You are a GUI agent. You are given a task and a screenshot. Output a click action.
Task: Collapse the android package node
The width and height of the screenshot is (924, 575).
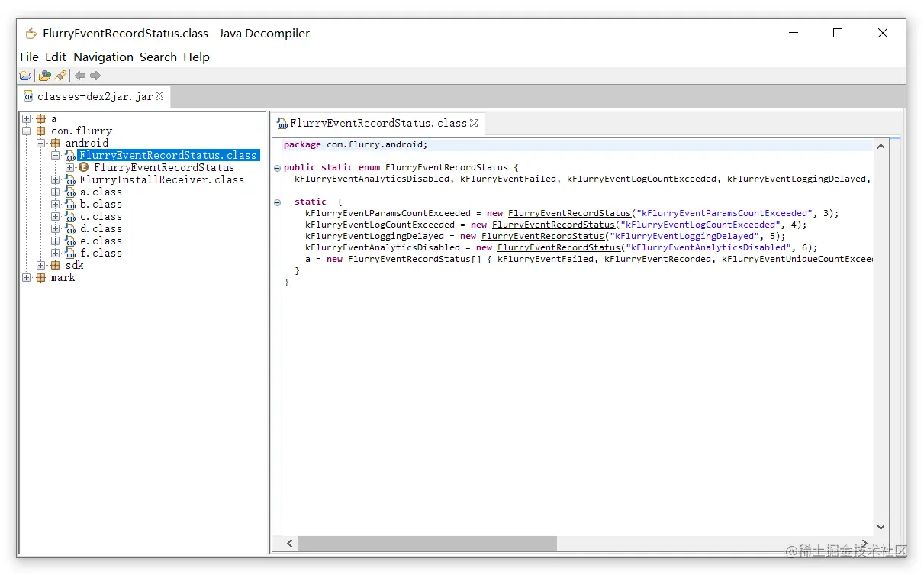pos(41,144)
